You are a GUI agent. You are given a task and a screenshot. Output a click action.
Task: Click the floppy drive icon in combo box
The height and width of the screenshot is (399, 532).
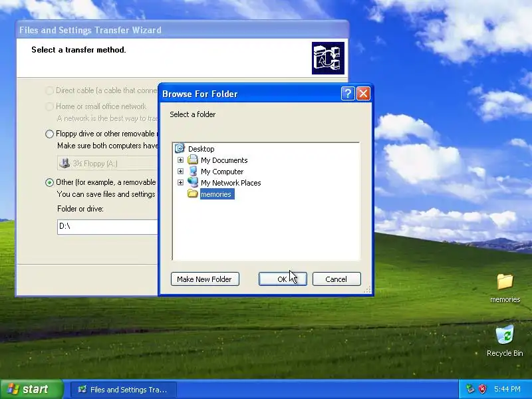pyautogui.click(x=64, y=163)
